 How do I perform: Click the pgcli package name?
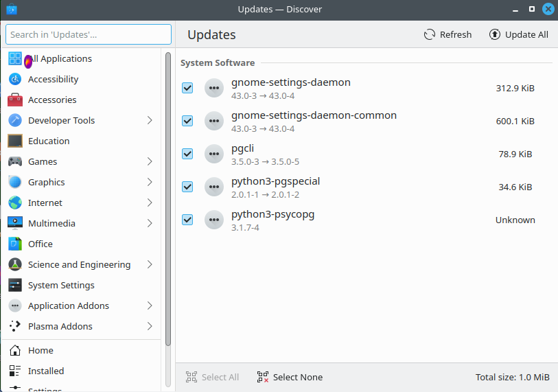point(242,148)
